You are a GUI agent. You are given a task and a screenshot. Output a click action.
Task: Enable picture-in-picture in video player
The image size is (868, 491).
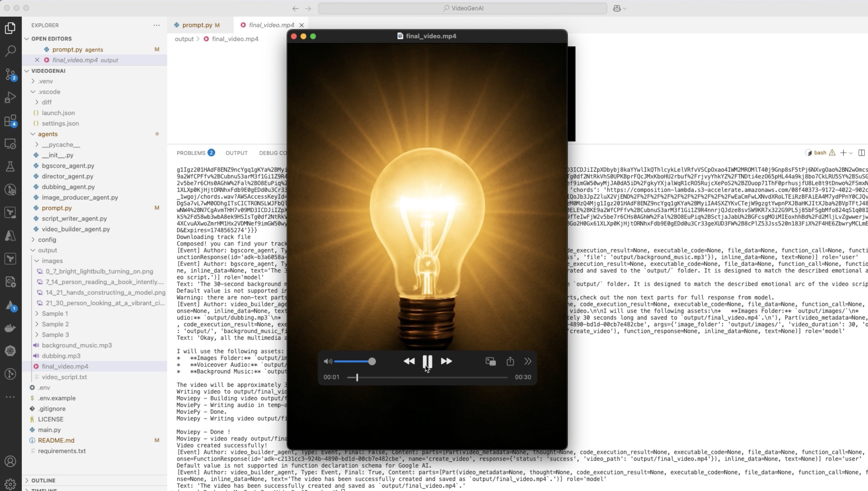pos(490,361)
